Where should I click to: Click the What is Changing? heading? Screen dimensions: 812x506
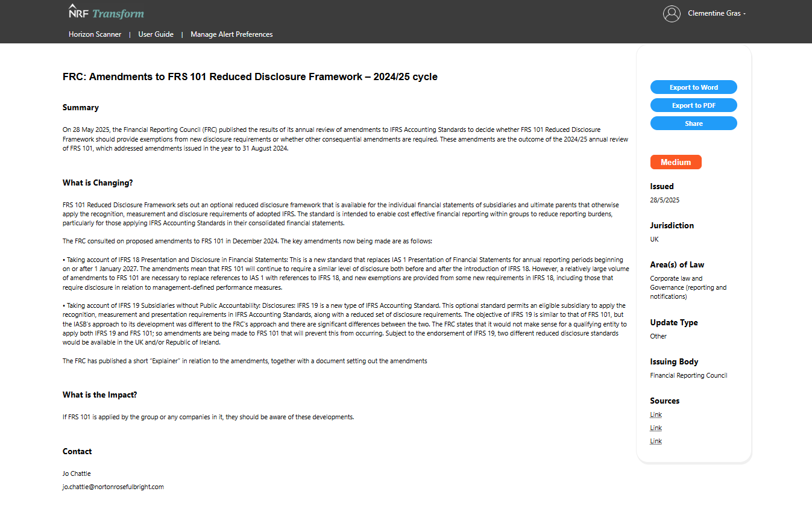[98, 183]
